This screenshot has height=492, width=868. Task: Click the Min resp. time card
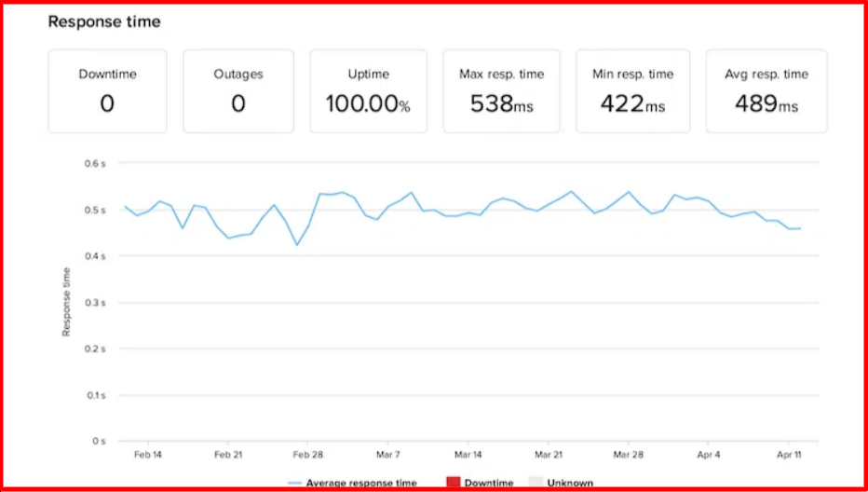coord(633,91)
